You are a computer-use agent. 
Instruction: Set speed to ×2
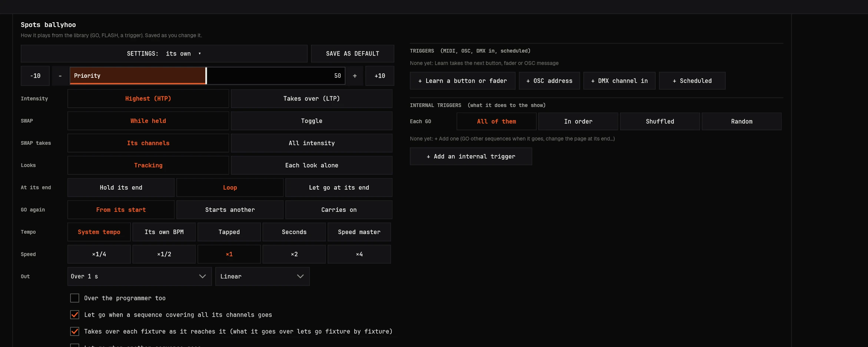(294, 254)
